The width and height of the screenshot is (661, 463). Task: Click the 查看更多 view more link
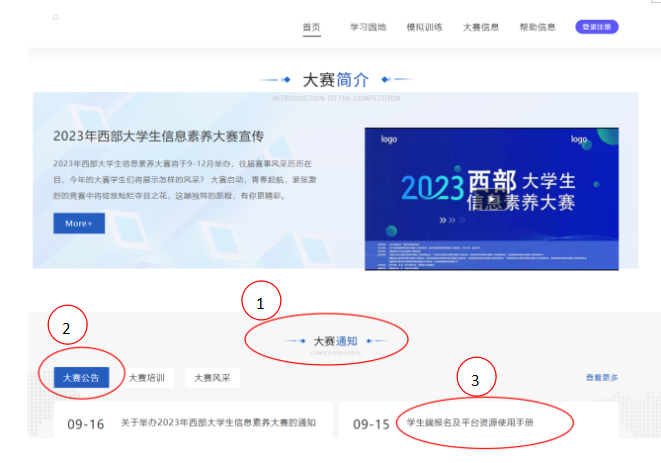coord(601,377)
